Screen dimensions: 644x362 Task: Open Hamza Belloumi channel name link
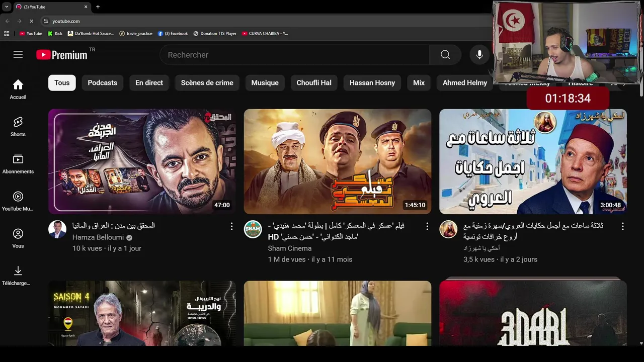pos(97,237)
